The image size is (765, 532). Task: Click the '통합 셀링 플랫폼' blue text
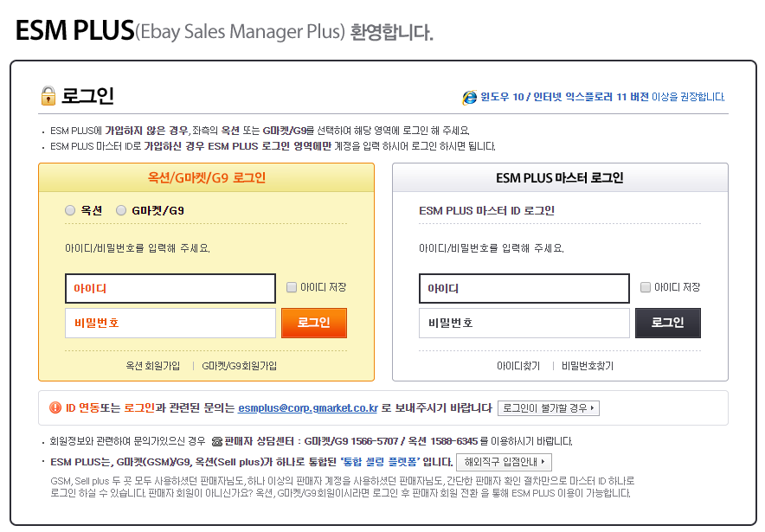pyautogui.click(x=381, y=462)
